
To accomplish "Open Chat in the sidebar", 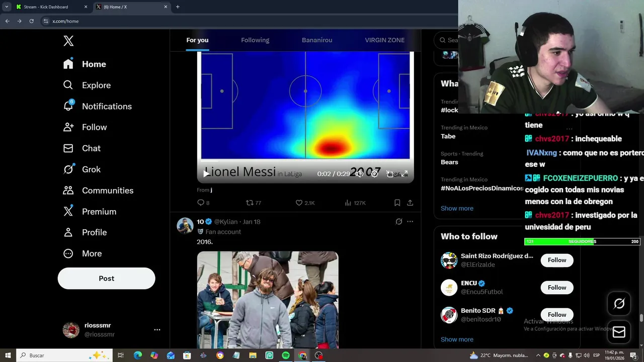I will click(82, 148).
